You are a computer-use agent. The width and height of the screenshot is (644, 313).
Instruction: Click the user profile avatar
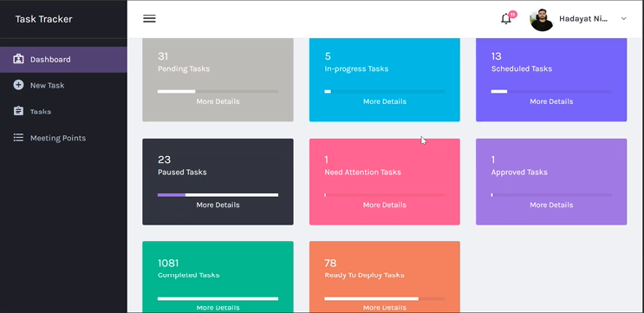(x=542, y=20)
